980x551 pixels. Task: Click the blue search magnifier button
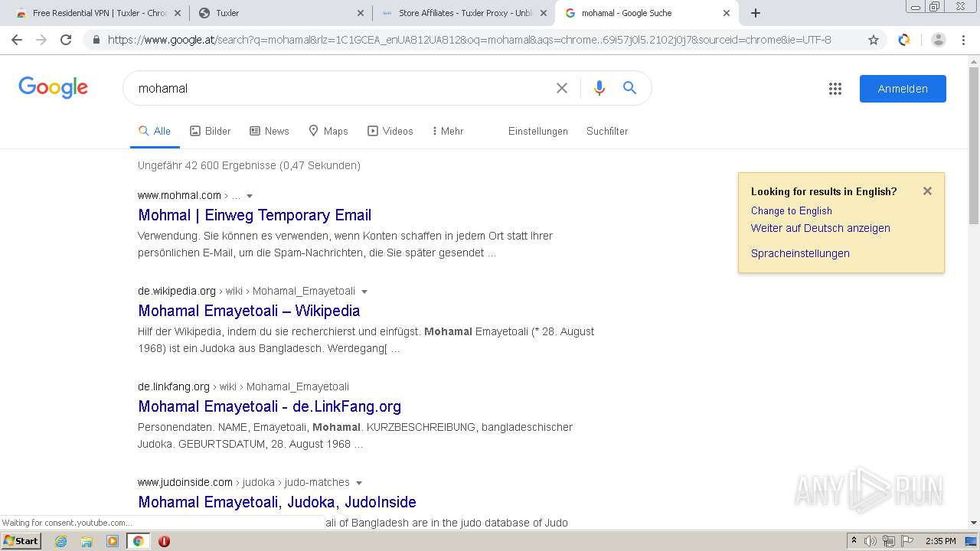point(629,88)
